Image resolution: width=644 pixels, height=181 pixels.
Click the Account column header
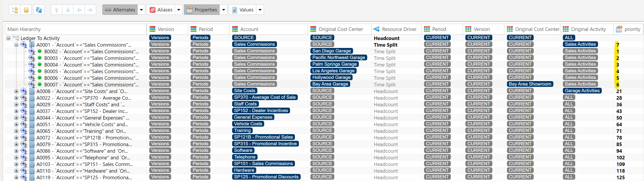(x=269, y=29)
